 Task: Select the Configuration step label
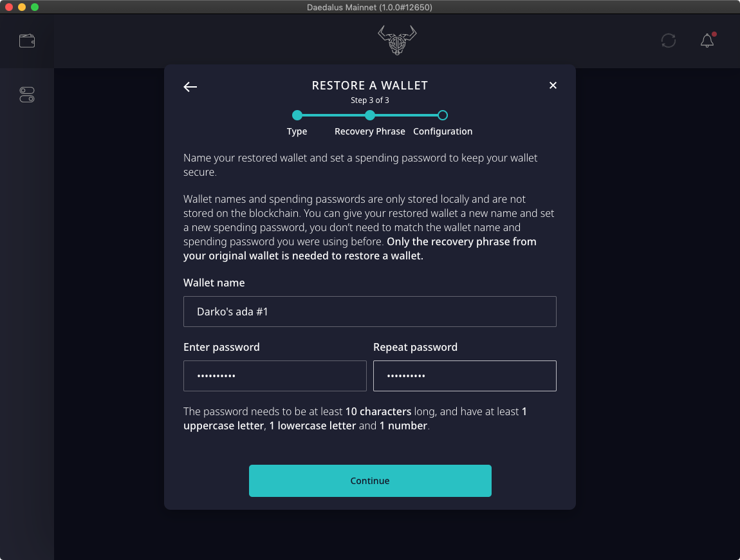tap(443, 131)
